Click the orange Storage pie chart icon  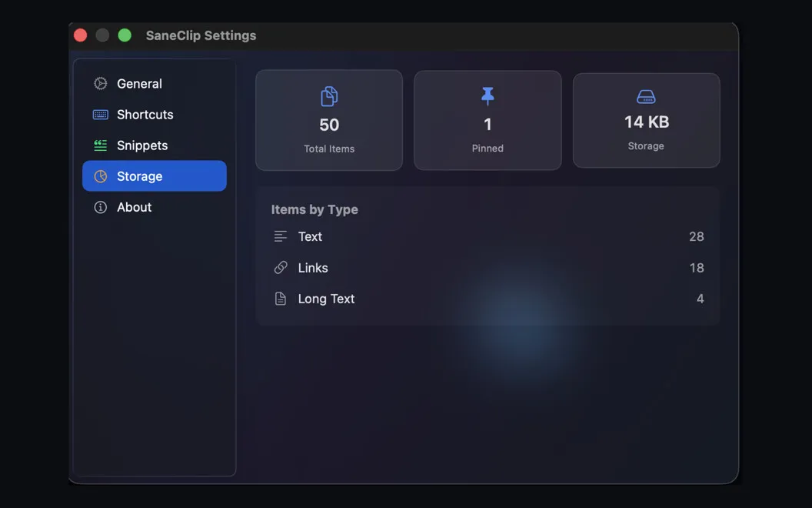click(101, 176)
